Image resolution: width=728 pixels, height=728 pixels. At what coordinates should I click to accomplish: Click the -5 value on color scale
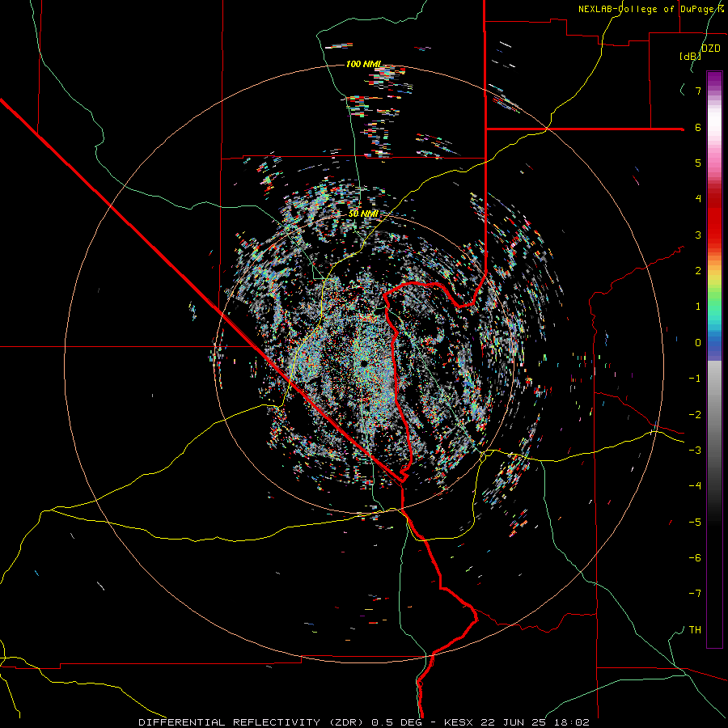click(x=695, y=523)
